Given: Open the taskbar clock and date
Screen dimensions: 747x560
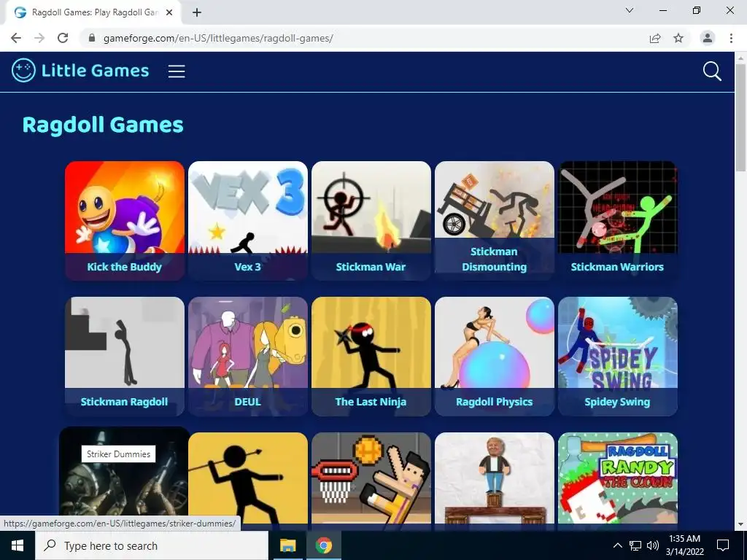Looking at the screenshot, I should 684,545.
